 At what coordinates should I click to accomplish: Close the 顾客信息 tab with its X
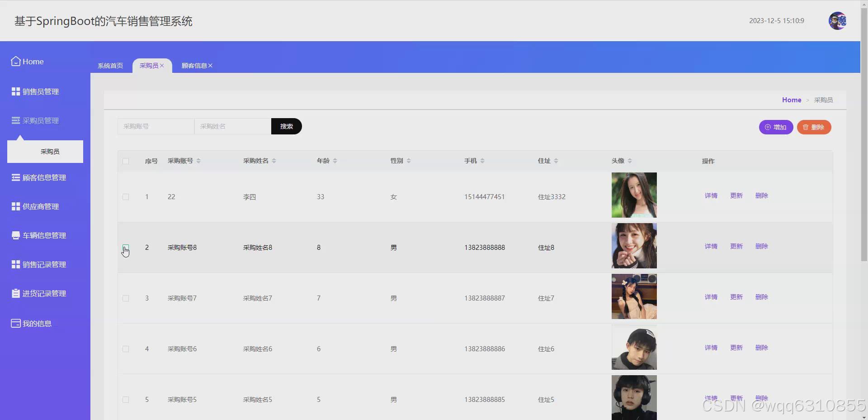[210, 66]
